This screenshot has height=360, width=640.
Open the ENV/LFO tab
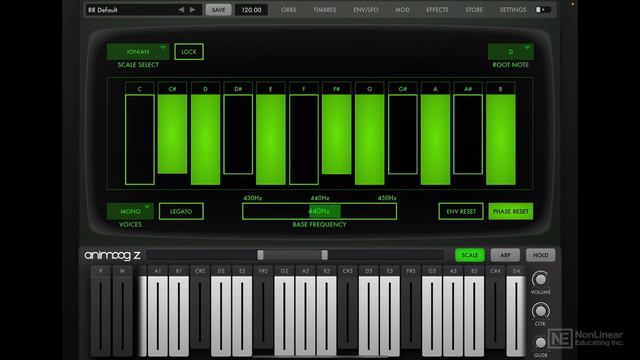click(x=366, y=10)
